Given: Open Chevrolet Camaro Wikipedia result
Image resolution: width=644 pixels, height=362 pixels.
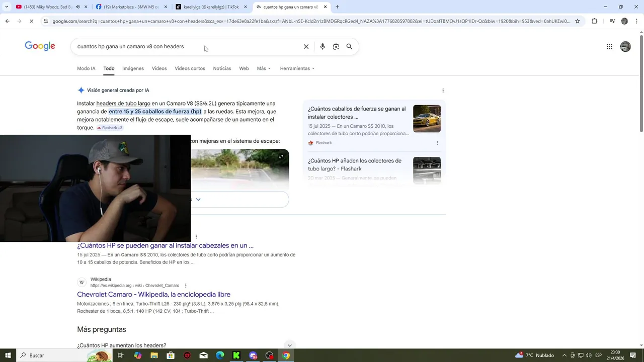Looking at the screenshot, I should pyautogui.click(x=153, y=295).
